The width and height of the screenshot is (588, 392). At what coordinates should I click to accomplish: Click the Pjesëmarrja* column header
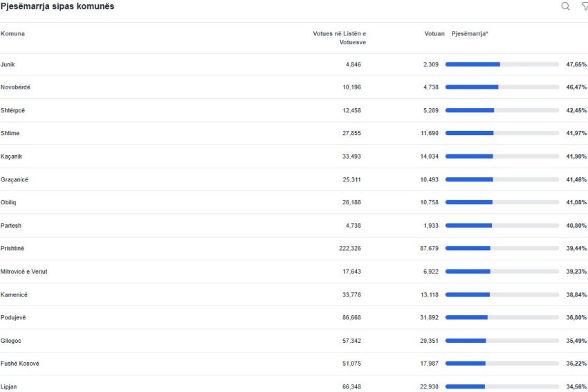click(470, 34)
